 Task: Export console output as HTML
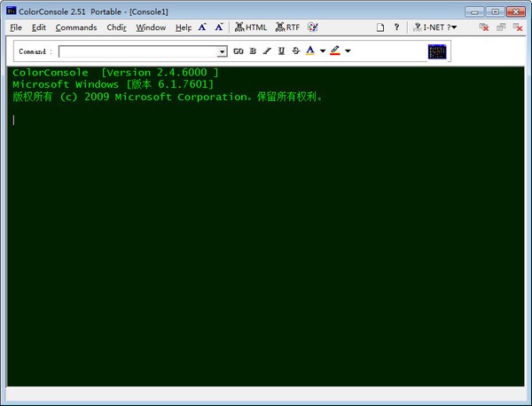[x=251, y=27]
